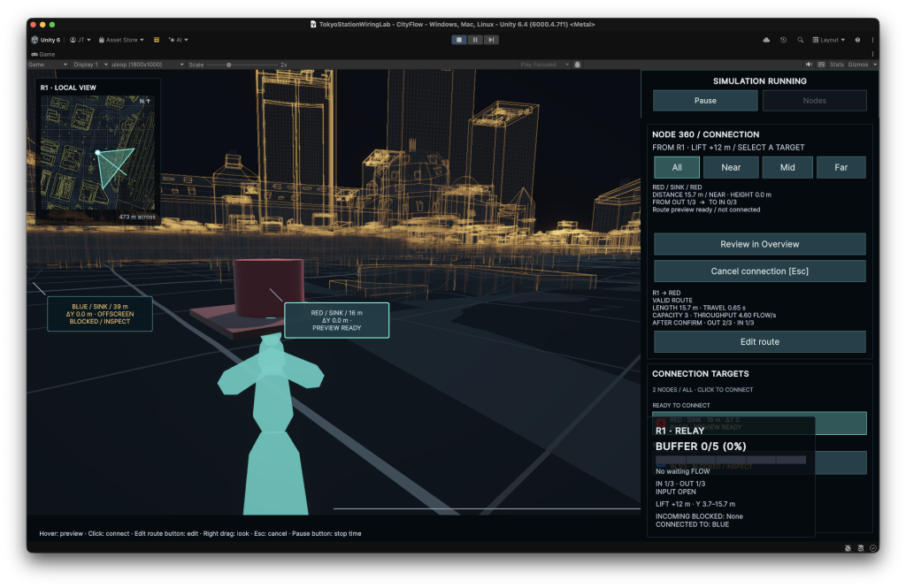Advance one frame with the Step button

pos(491,40)
